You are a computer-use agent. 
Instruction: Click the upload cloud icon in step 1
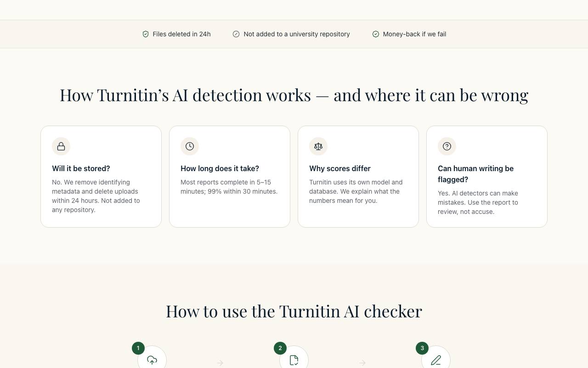152,360
